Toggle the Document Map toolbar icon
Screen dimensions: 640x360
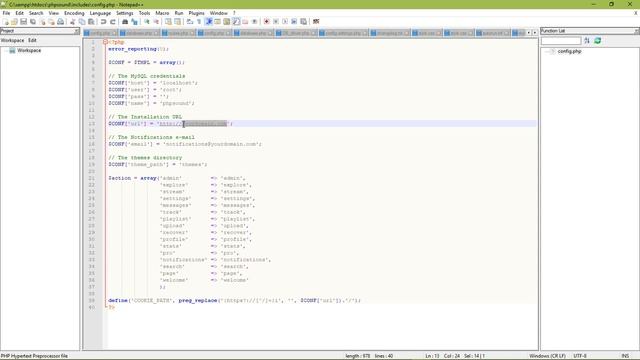(227, 22)
